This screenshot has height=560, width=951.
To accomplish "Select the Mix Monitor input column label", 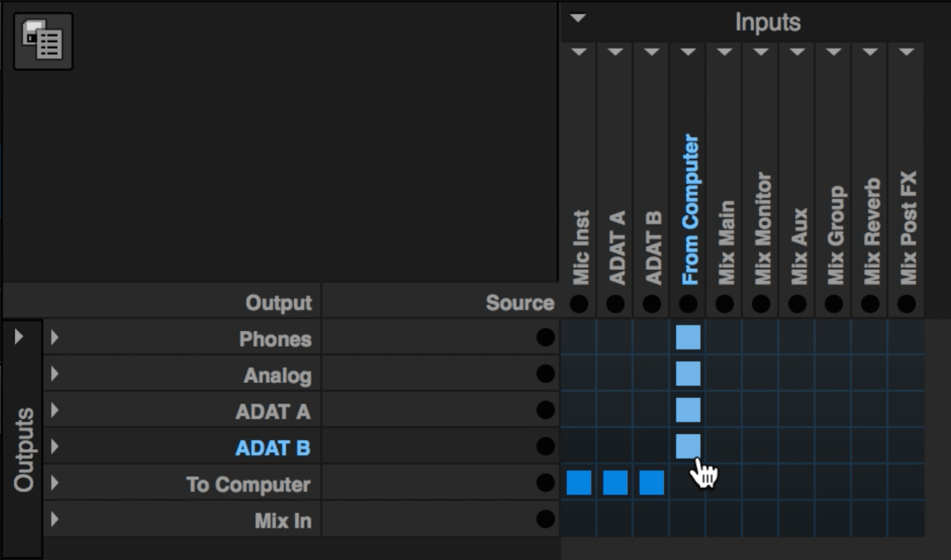I will coord(763,229).
